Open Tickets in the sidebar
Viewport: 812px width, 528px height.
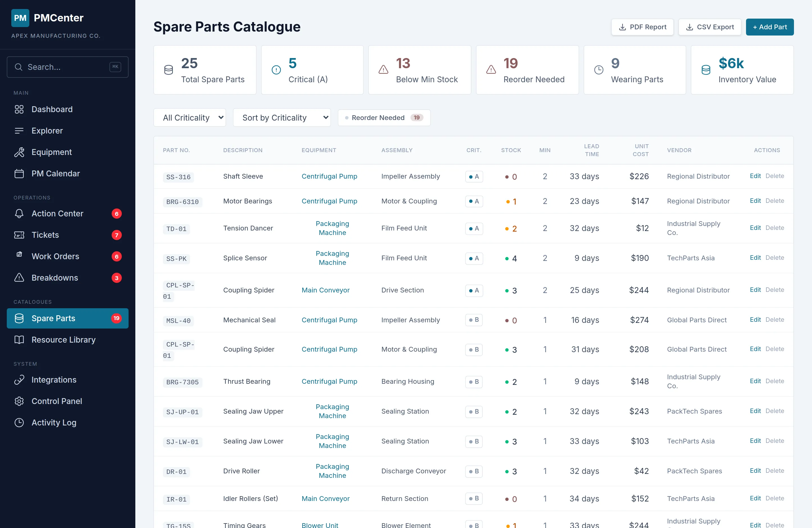coord(45,235)
